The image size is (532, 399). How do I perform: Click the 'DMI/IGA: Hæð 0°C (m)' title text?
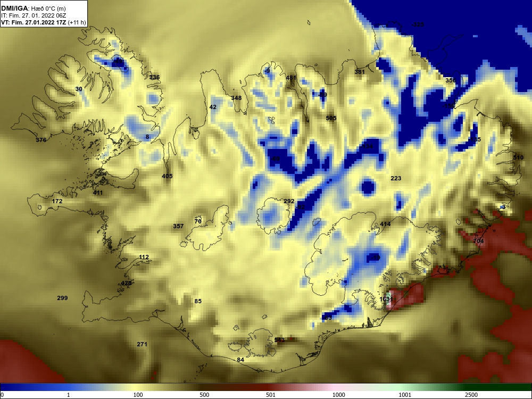[33, 9]
